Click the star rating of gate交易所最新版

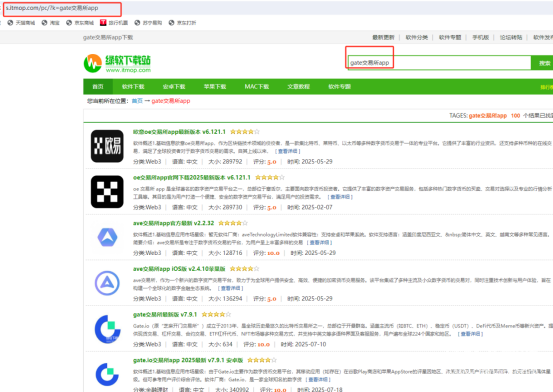(216, 314)
